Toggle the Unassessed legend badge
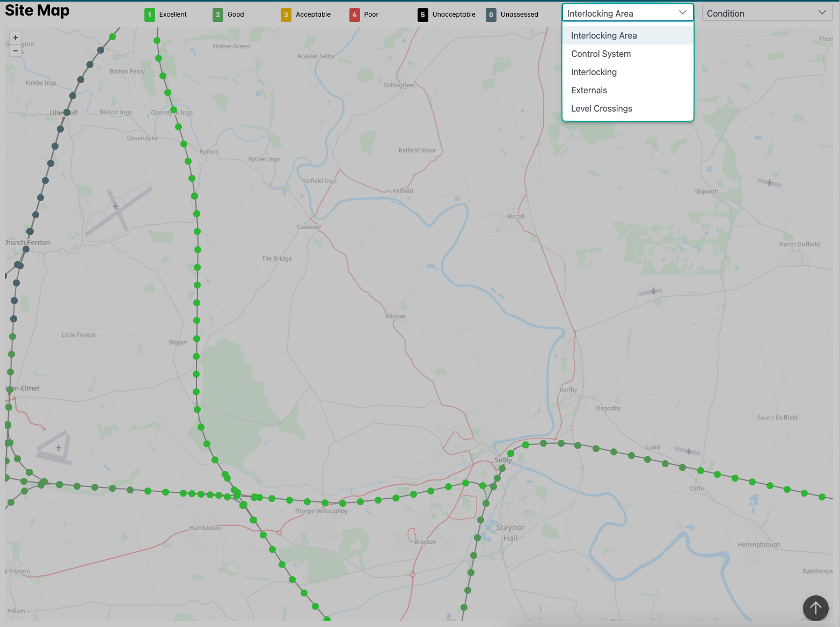Viewport: 840px width, 627px height. pos(491,15)
